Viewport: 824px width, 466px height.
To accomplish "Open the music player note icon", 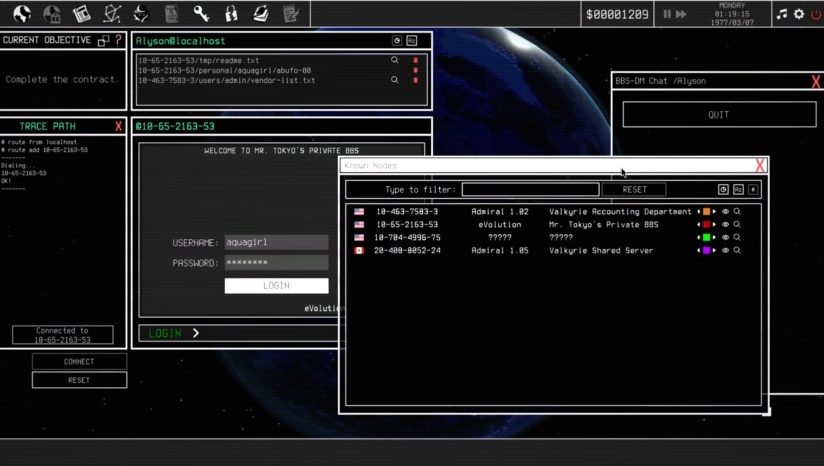I will [782, 14].
